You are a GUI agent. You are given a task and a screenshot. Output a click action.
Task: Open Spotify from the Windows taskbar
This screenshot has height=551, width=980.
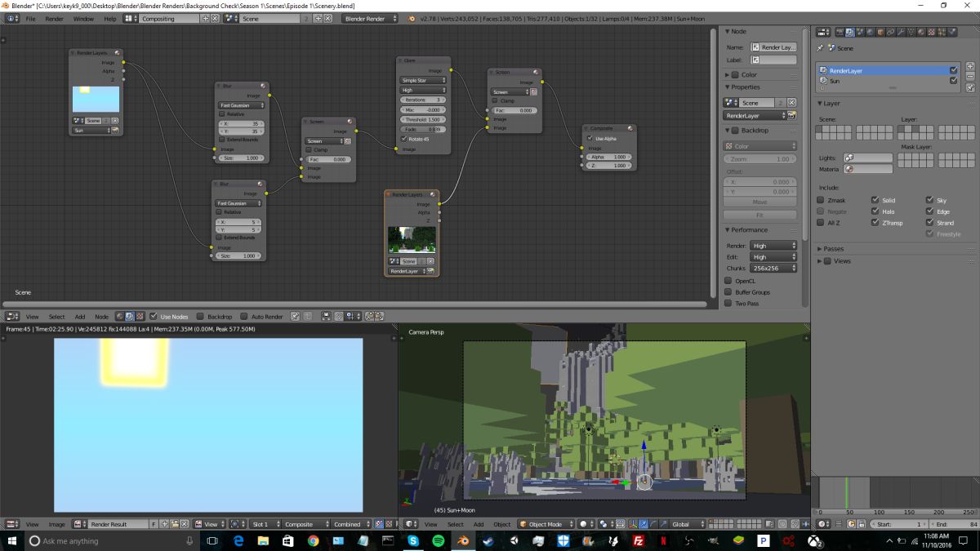(437, 540)
